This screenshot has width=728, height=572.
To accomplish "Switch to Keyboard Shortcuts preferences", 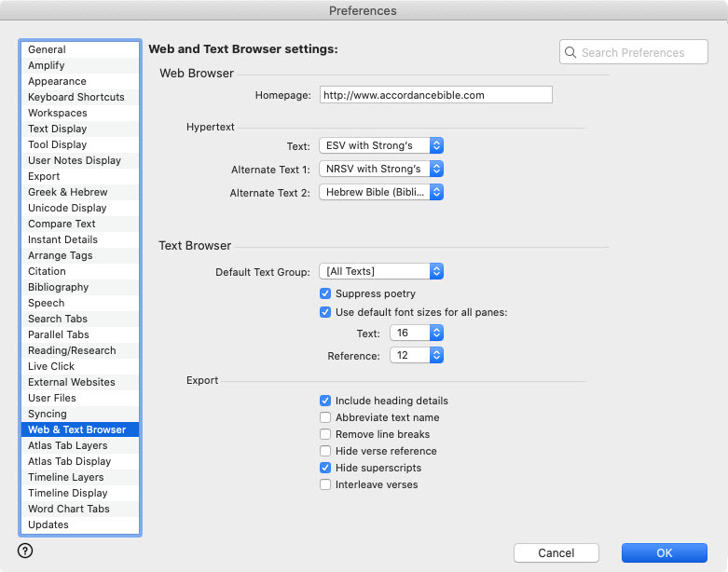I will [x=76, y=97].
